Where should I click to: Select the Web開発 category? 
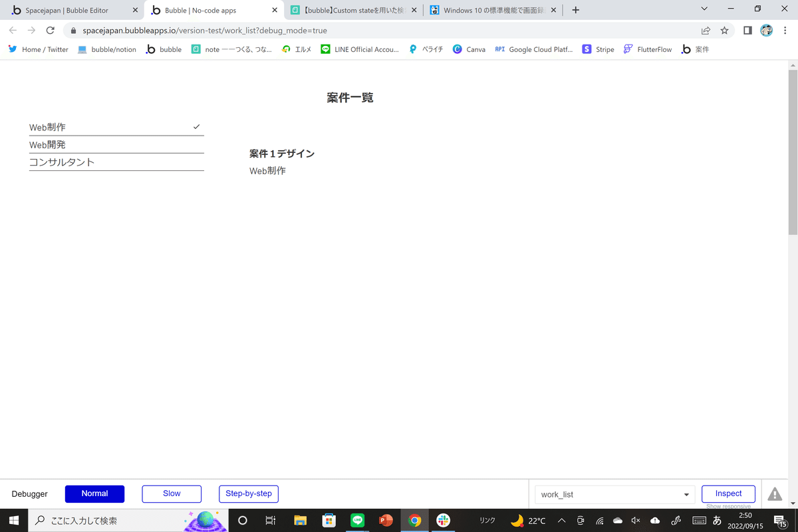pos(116,144)
